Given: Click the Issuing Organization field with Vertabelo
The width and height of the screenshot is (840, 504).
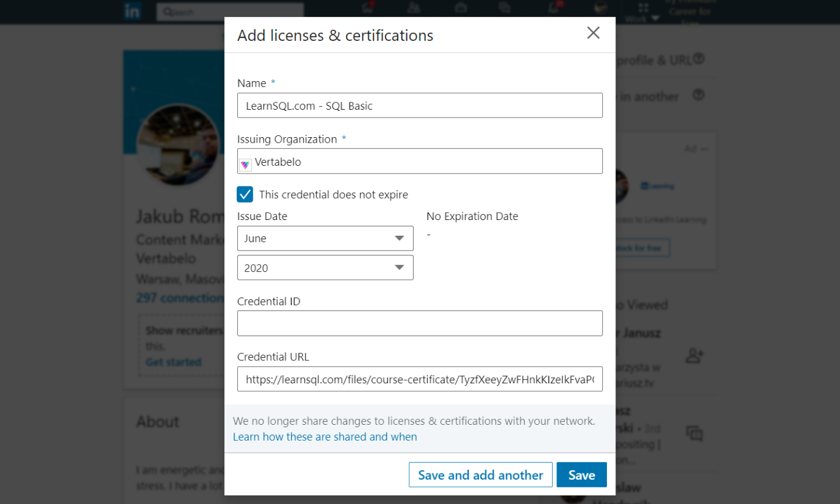Looking at the screenshot, I should click(420, 161).
